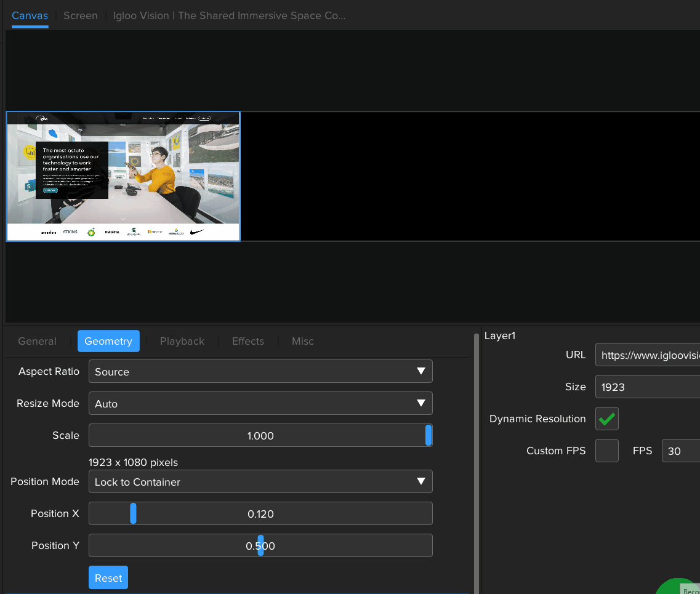Open the Playback settings tab

coord(182,341)
